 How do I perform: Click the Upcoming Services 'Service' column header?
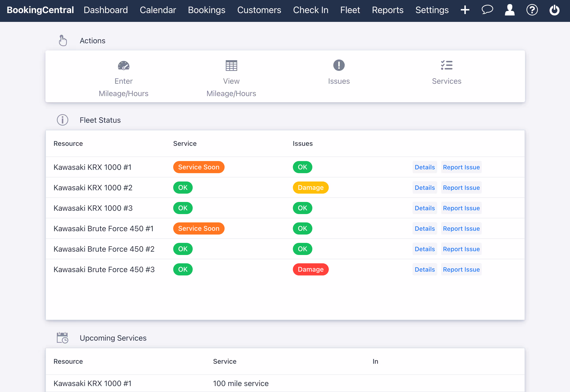225,361
